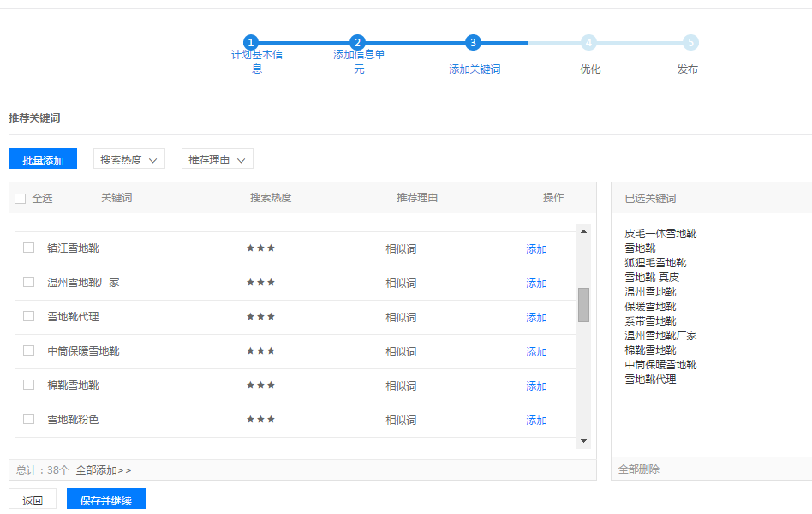Select checkbox for 雪地靴粉色
The height and width of the screenshot is (514, 812).
click(x=28, y=419)
